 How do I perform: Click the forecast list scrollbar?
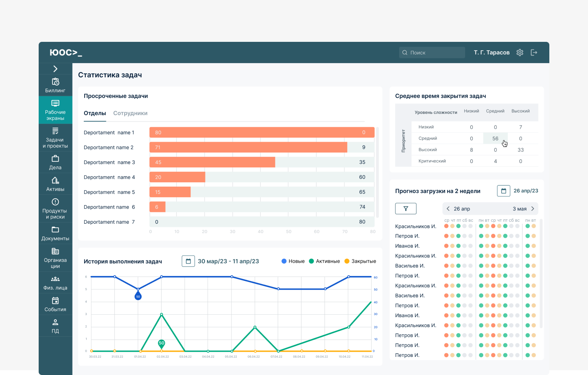541,274
